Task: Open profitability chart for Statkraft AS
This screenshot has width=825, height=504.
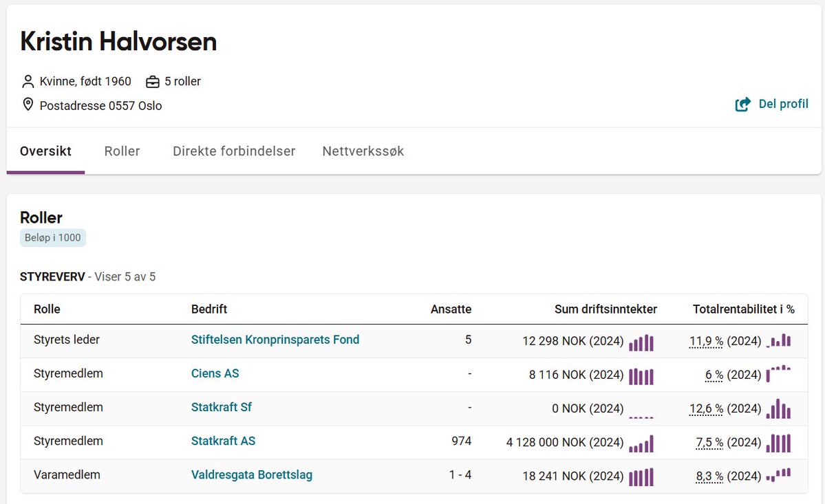Action: (x=779, y=443)
